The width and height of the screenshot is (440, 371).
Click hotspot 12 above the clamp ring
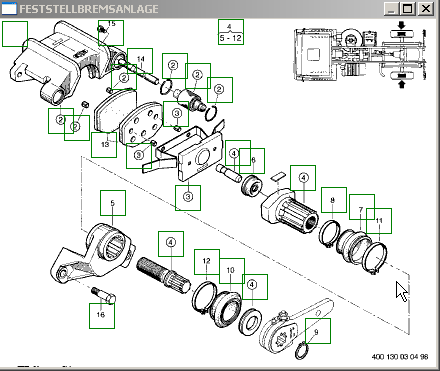[207, 262]
